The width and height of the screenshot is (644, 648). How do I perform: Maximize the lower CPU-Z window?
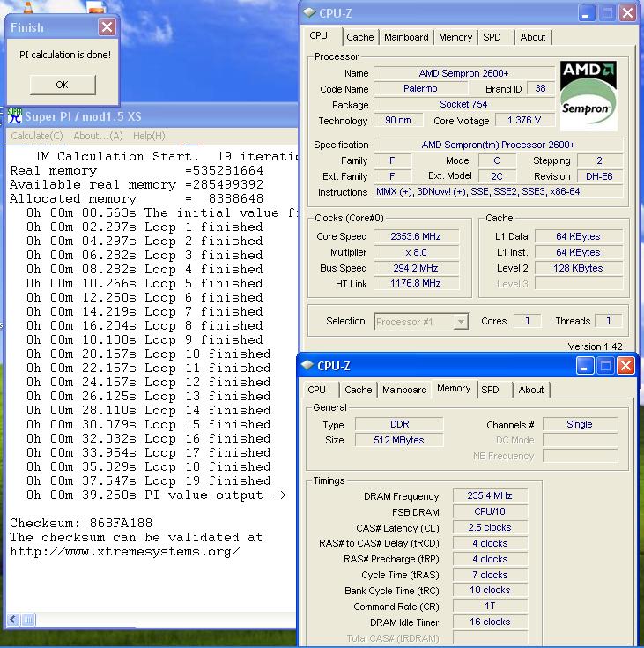pyautogui.click(x=605, y=366)
